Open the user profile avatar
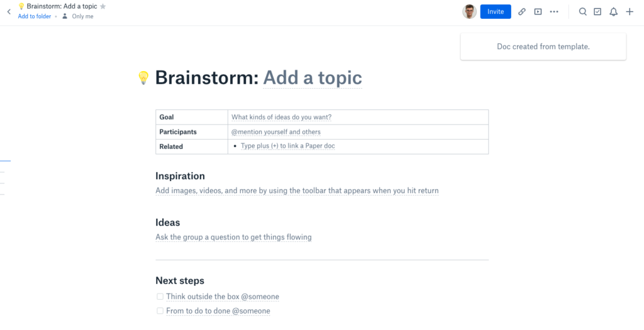The width and height of the screenshot is (644, 330). pos(469,11)
